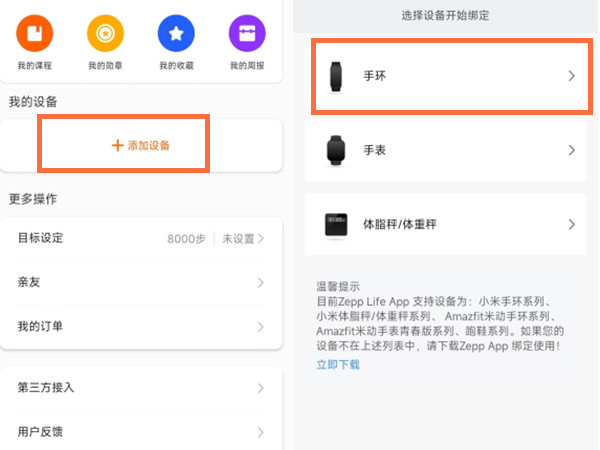The height and width of the screenshot is (450, 600).
Task: Select the 体脂秤 scale device image
Action: click(x=335, y=225)
